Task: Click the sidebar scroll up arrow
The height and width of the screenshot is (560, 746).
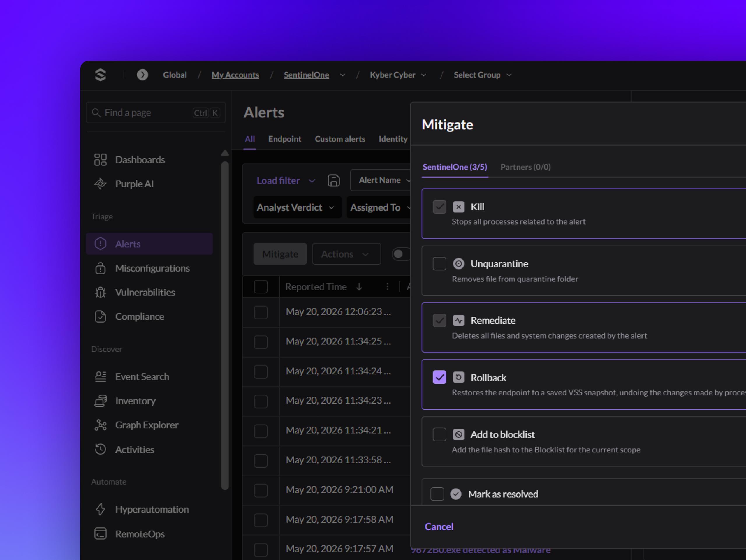Action: point(225,153)
